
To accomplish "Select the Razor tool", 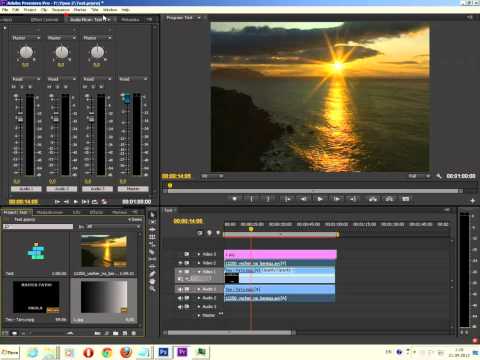I will coord(152,252).
